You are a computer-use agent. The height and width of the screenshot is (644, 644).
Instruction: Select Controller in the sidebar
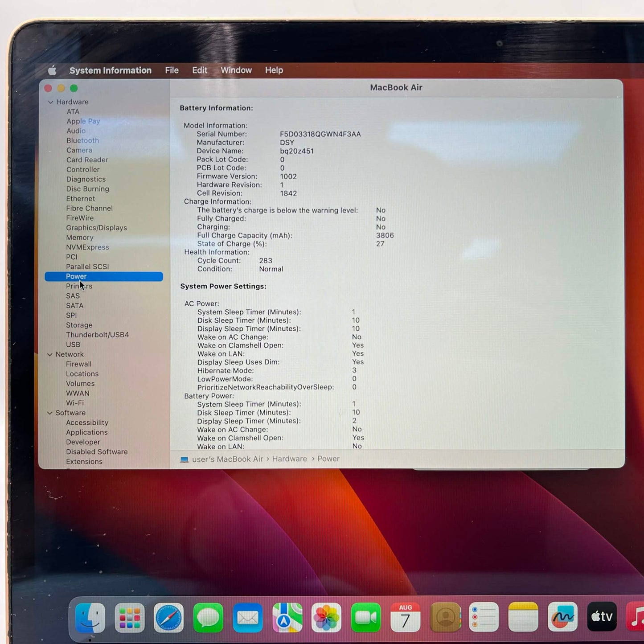coord(83,170)
